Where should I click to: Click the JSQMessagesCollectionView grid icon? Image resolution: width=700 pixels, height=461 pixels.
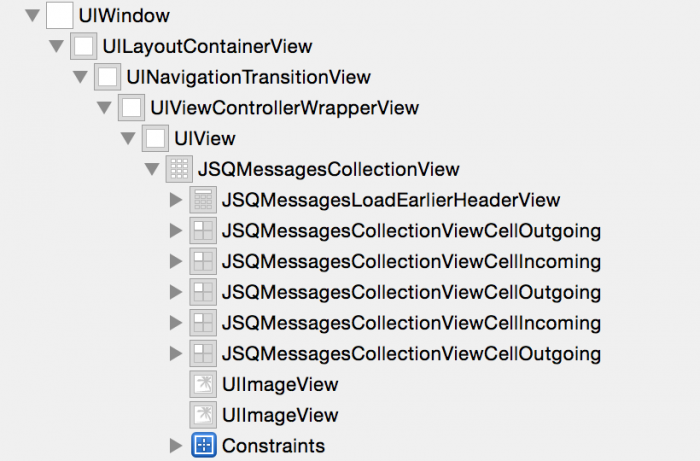178,169
